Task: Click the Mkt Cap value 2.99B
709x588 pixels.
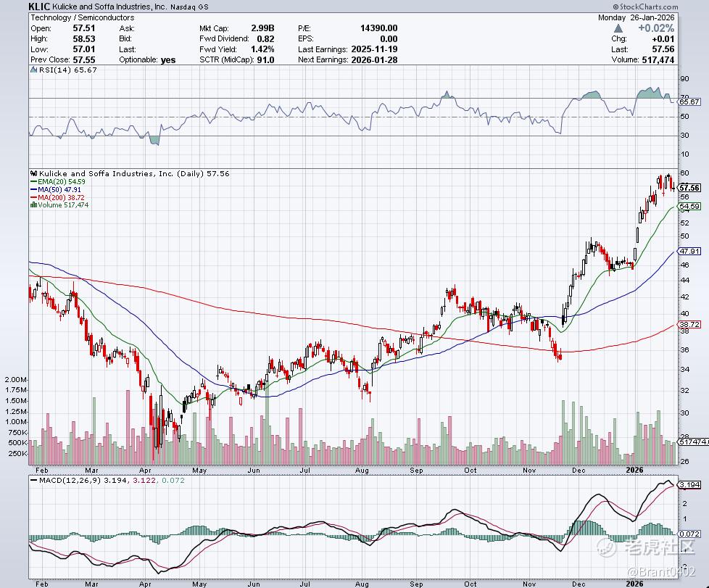Action: (x=262, y=28)
